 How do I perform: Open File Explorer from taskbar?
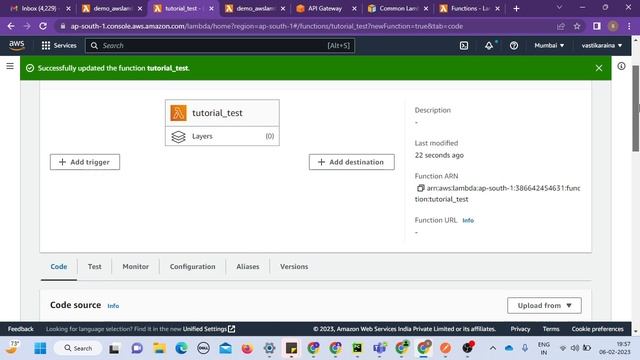[x=159, y=348]
